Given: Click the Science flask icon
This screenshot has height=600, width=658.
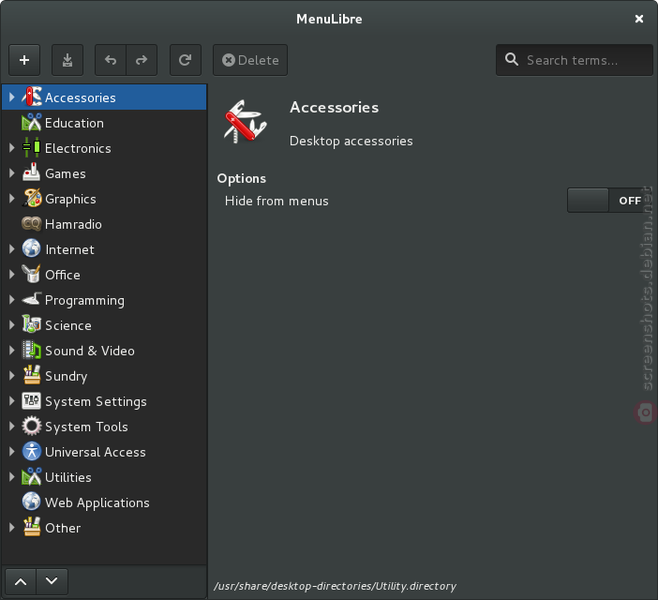Looking at the screenshot, I should [31, 324].
